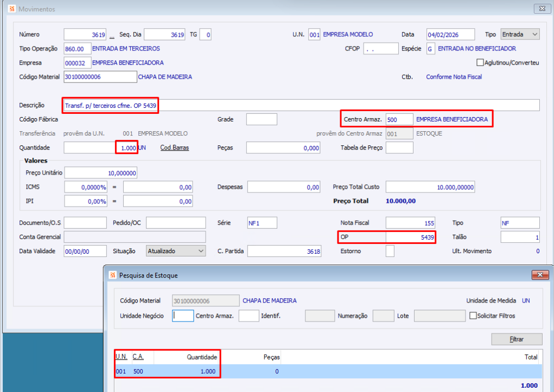Click the Total column header
The image size is (554, 392).
pos(531,357)
